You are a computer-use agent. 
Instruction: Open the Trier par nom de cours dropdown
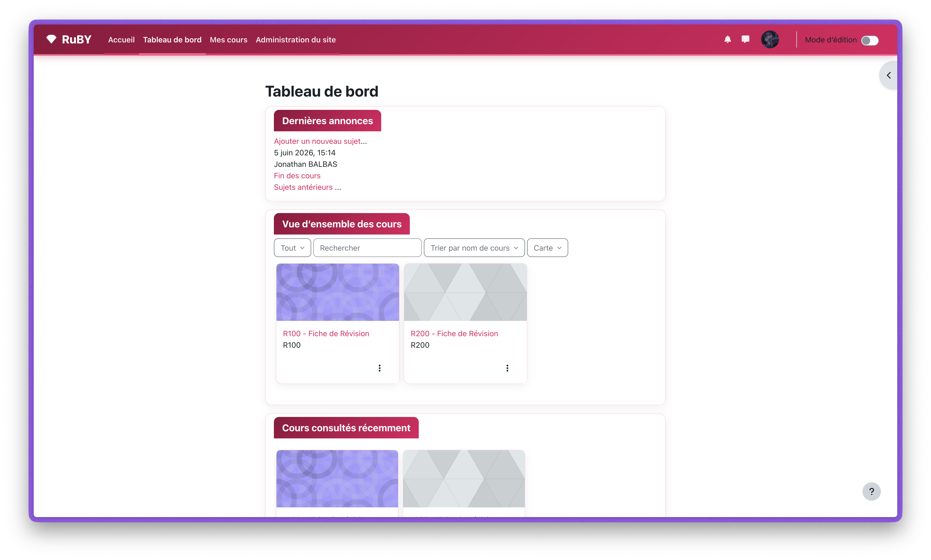[474, 248]
